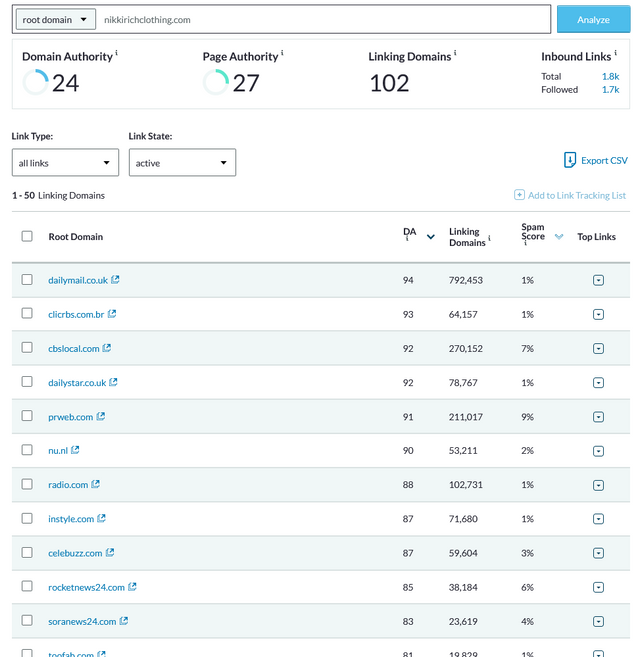The height and width of the screenshot is (657, 640).
Task: Show info icon in Linking Domains column header
Action: point(489,238)
